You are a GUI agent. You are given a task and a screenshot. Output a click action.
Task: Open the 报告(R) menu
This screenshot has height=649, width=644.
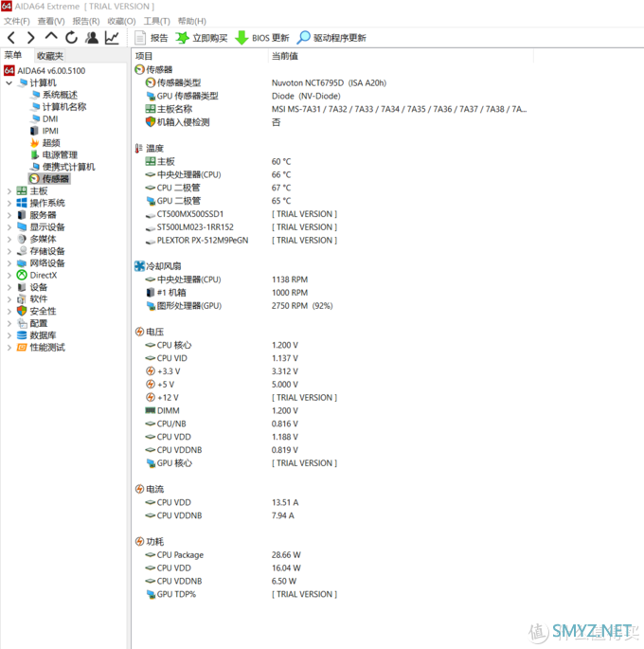[x=86, y=21]
